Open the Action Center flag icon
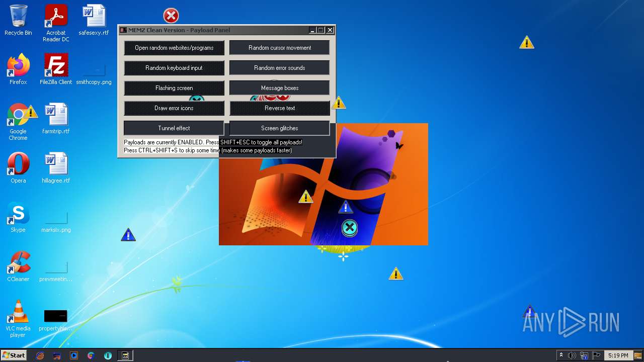Screen dimensions: 644x362 (x=597, y=355)
